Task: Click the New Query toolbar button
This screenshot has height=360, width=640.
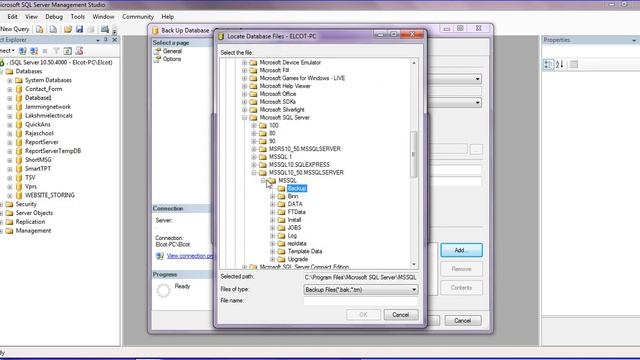Action: [15, 29]
